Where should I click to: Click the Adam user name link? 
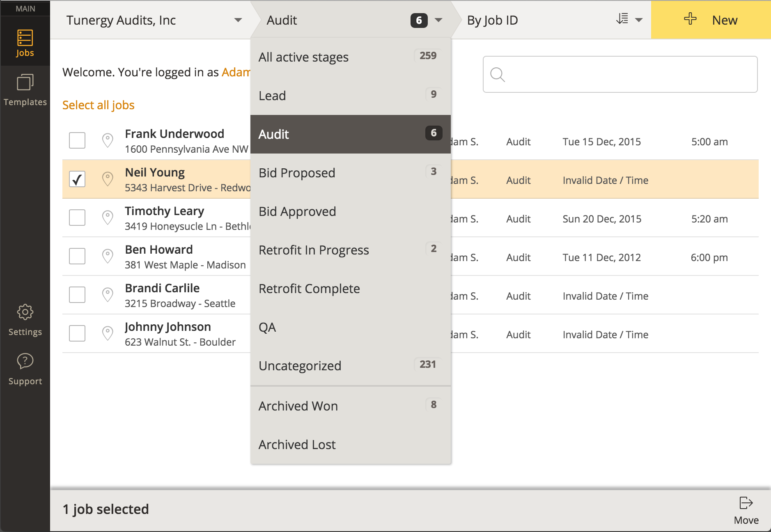coord(236,72)
